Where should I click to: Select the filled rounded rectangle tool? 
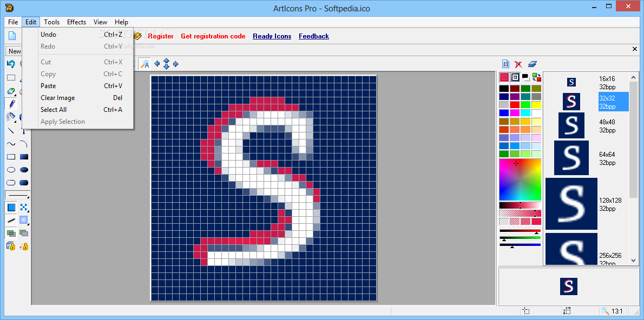pos(24,183)
